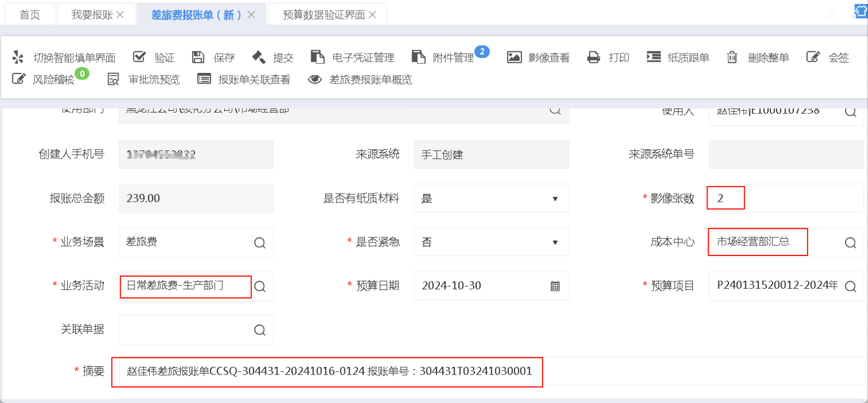
Task: Switch to smart form-filling via 切换智能填单界面
Action: [x=64, y=58]
